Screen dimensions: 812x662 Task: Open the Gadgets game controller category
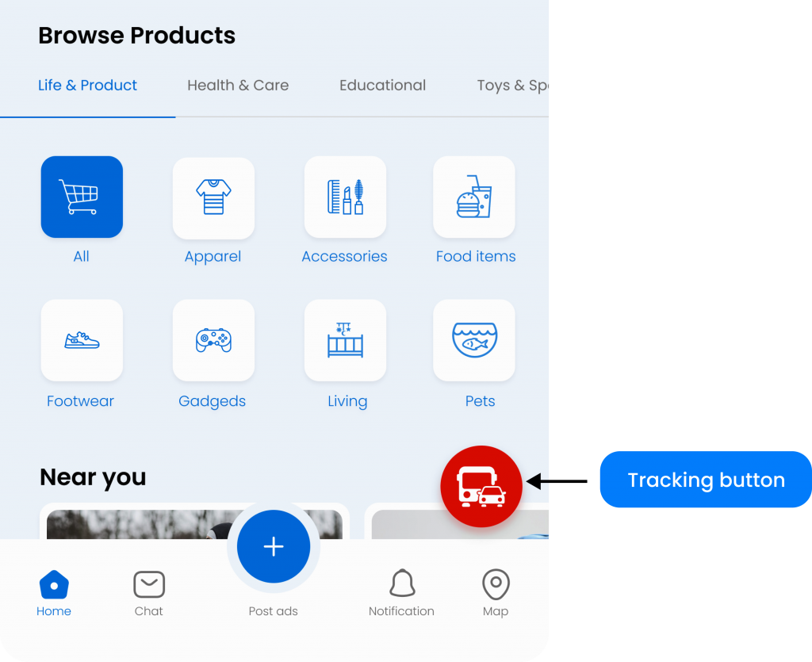213,340
